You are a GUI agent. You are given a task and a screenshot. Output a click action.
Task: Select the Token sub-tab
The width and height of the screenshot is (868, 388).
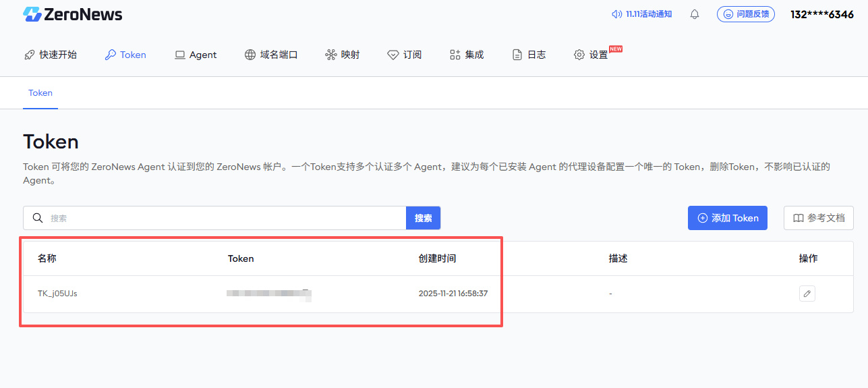40,93
